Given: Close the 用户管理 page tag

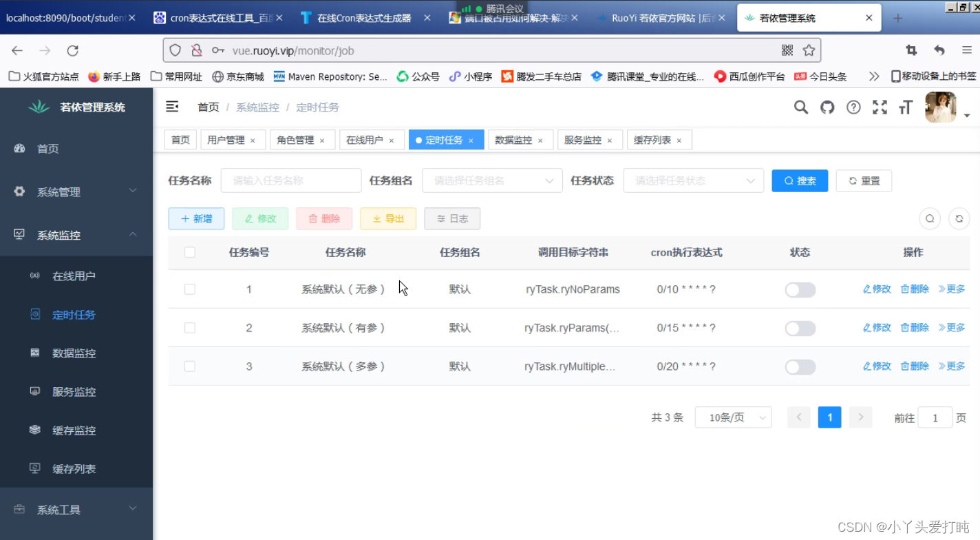Looking at the screenshot, I should 253,141.
